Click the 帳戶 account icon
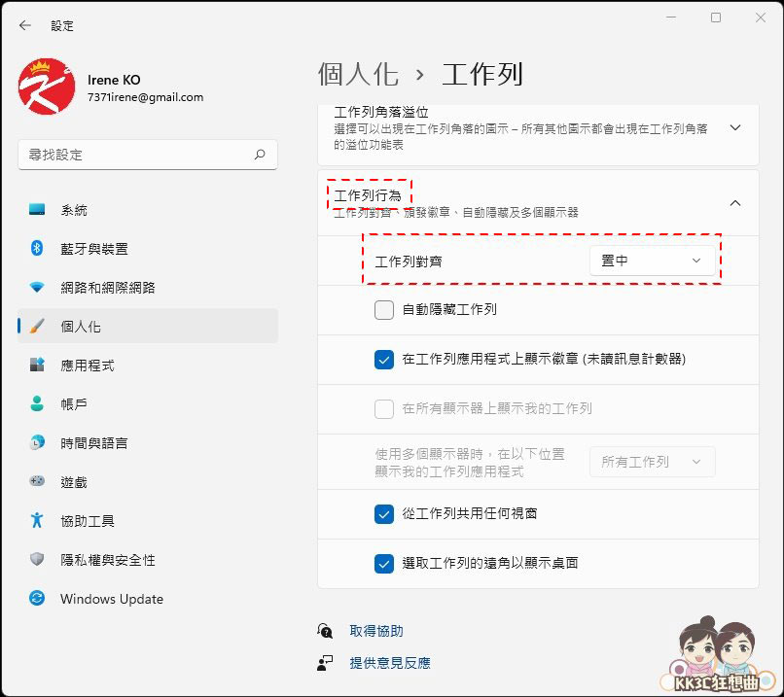This screenshot has height=697, width=784. pyautogui.click(x=37, y=403)
